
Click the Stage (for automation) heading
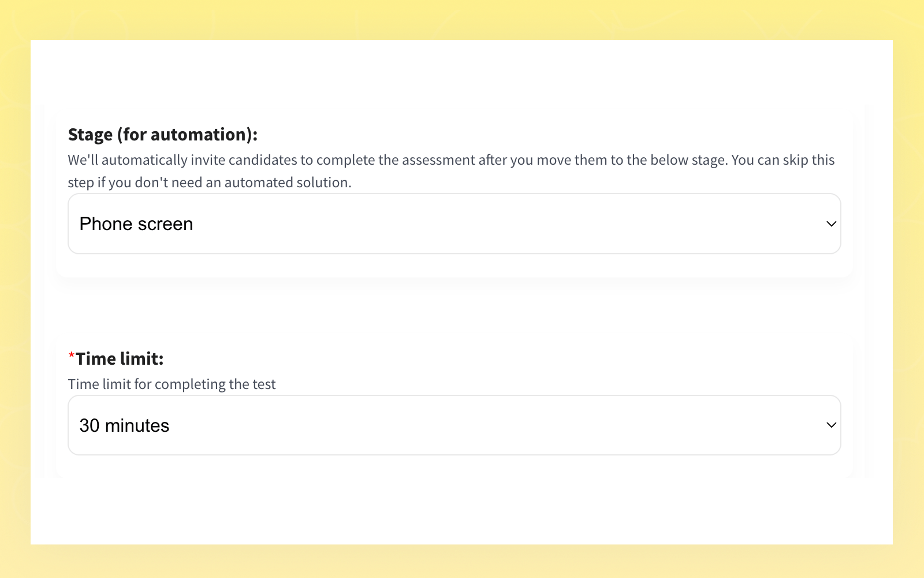163,134
